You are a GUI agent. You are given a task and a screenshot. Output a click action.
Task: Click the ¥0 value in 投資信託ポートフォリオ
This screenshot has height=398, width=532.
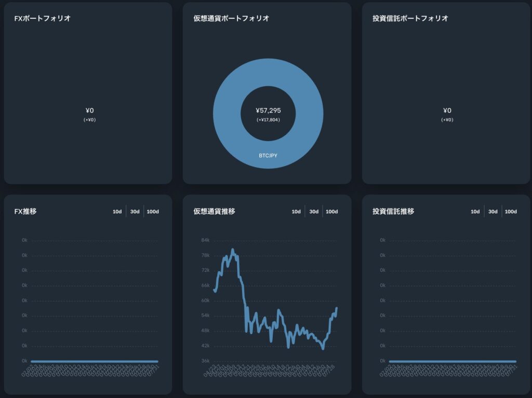click(447, 111)
